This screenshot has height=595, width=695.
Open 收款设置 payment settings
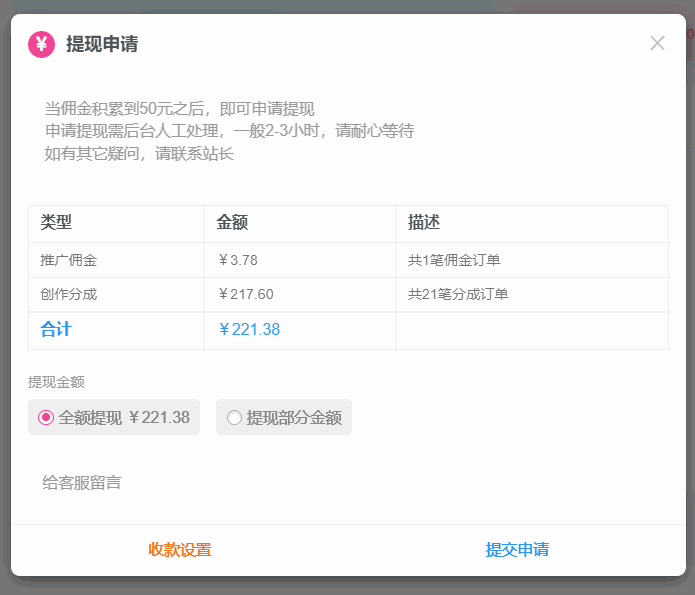tap(180, 550)
